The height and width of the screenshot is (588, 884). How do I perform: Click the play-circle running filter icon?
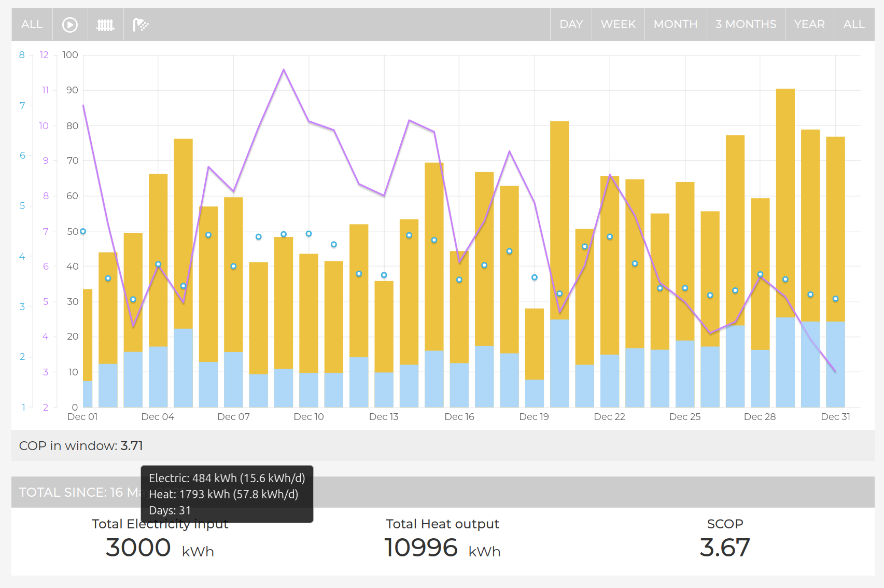pos(70,24)
